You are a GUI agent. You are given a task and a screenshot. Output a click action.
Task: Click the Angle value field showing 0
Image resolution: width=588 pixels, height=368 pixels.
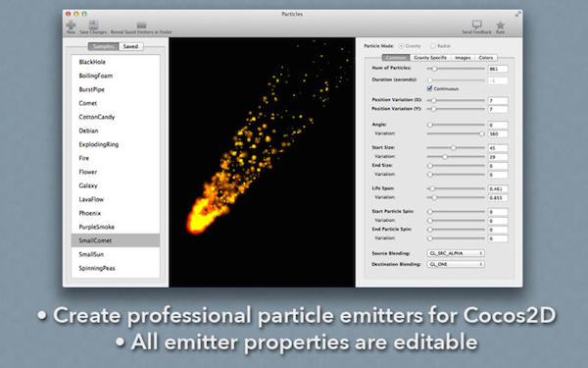[498, 125]
